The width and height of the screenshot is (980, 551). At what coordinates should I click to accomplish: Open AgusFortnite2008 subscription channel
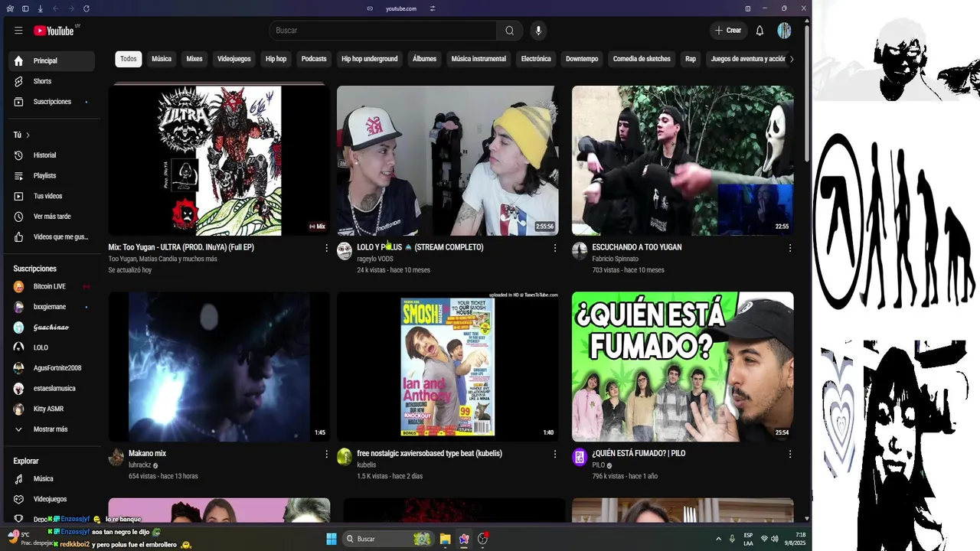pyautogui.click(x=52, y=368)
